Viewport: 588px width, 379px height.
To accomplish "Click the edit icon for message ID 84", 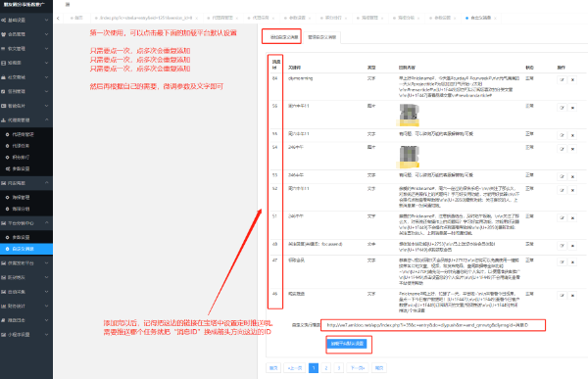I will (x=562, y=80).
